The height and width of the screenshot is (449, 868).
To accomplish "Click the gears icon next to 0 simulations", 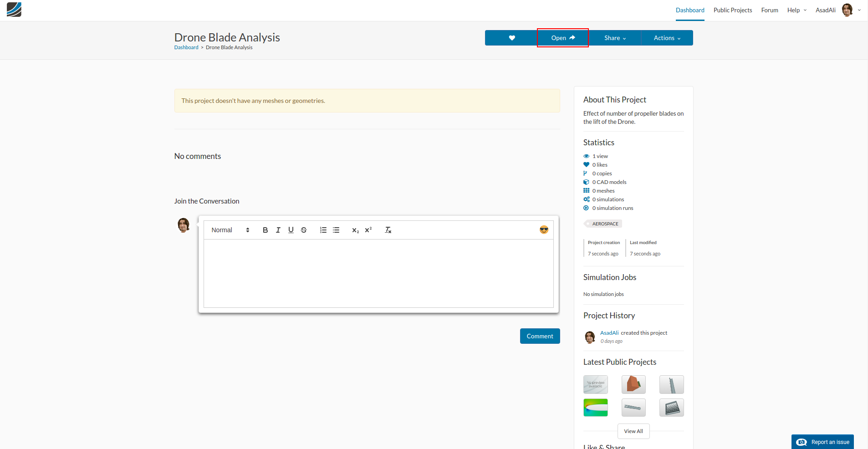I will (x=587, y=199).
